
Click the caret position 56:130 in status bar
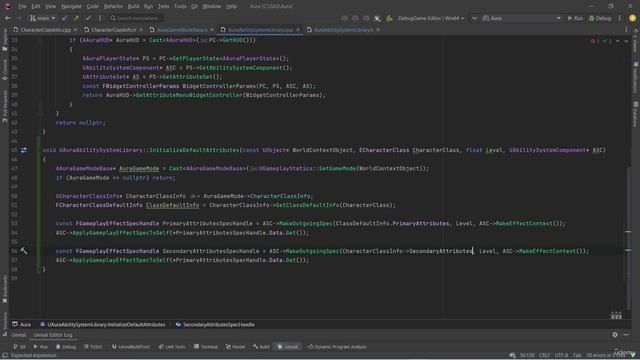(x=527, y=355)
